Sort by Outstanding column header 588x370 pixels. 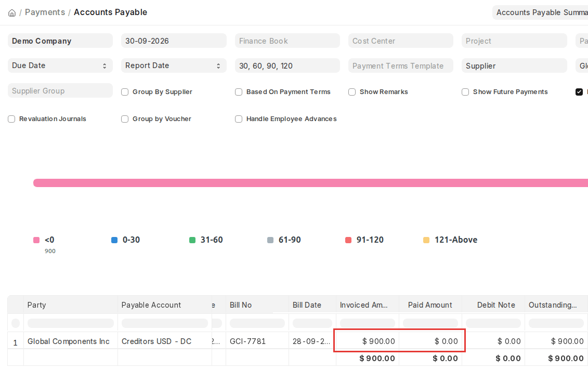pyautogui.click(x=556, y=305)
